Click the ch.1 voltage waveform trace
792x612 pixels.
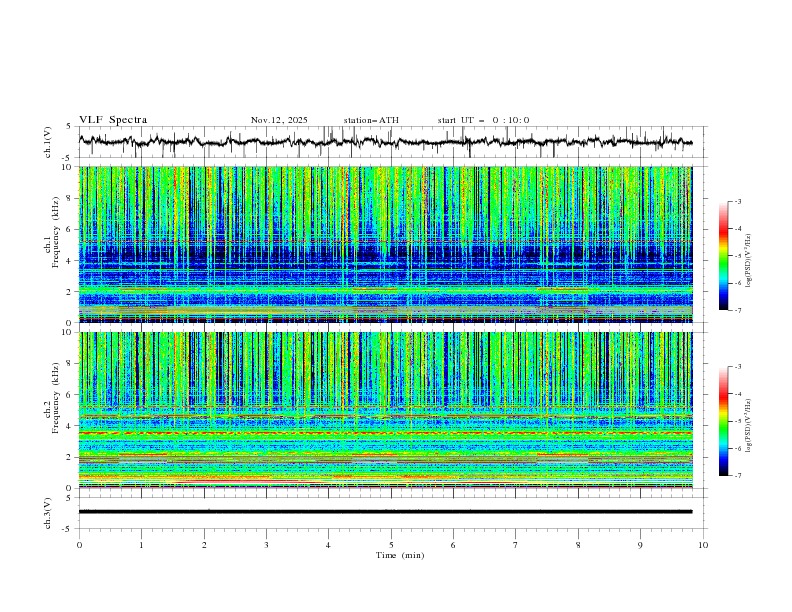[x=385, y=142]
